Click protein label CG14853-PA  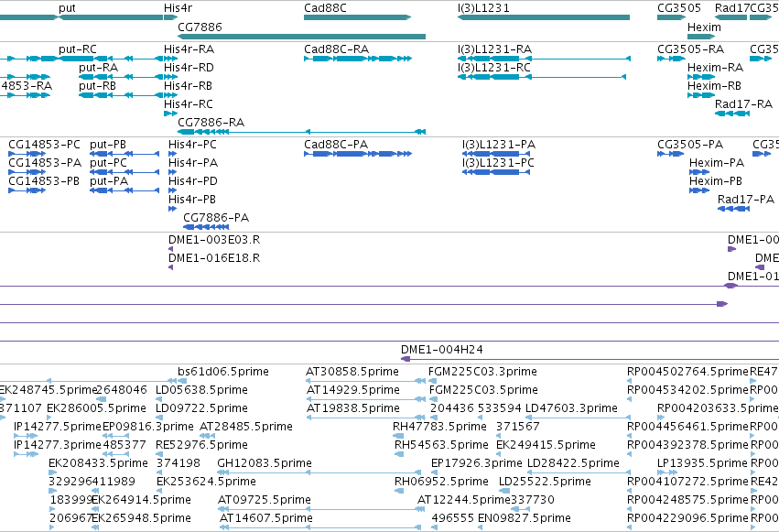click(45, 163)
